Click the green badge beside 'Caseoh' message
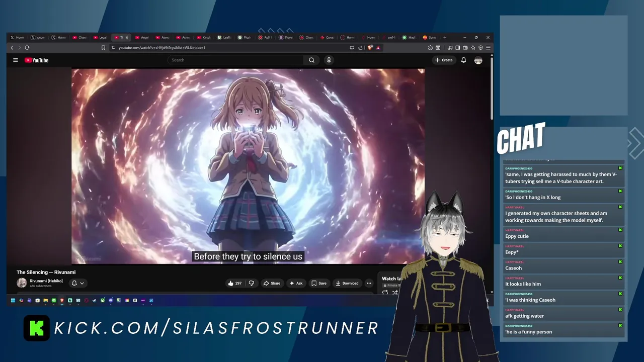Image resolution: width=644 pixels, height=362 pixels. 620,262
